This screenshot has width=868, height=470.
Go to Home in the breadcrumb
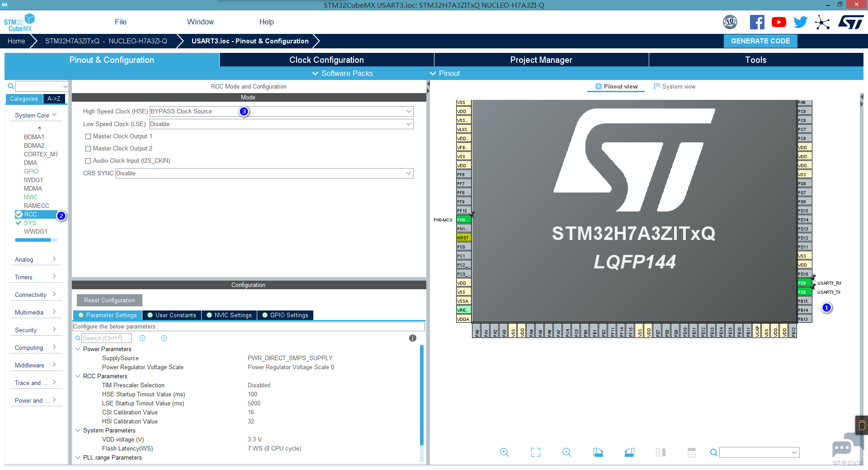[x=16, y=41]
